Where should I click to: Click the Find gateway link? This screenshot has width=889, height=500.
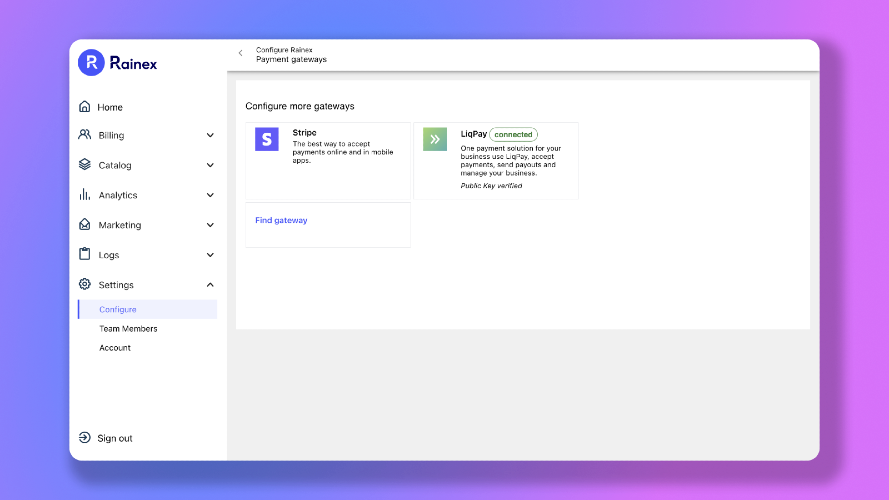(x=281, y=221)
